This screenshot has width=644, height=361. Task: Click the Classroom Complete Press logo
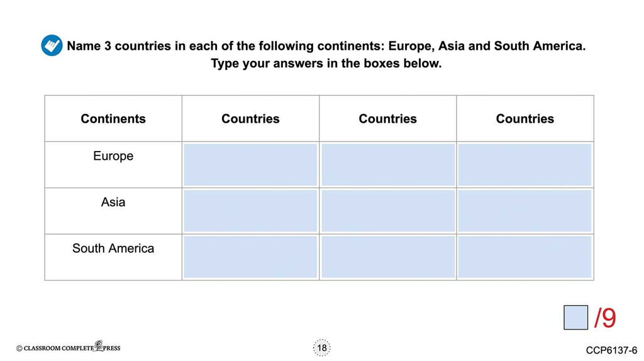coord(68,347)
